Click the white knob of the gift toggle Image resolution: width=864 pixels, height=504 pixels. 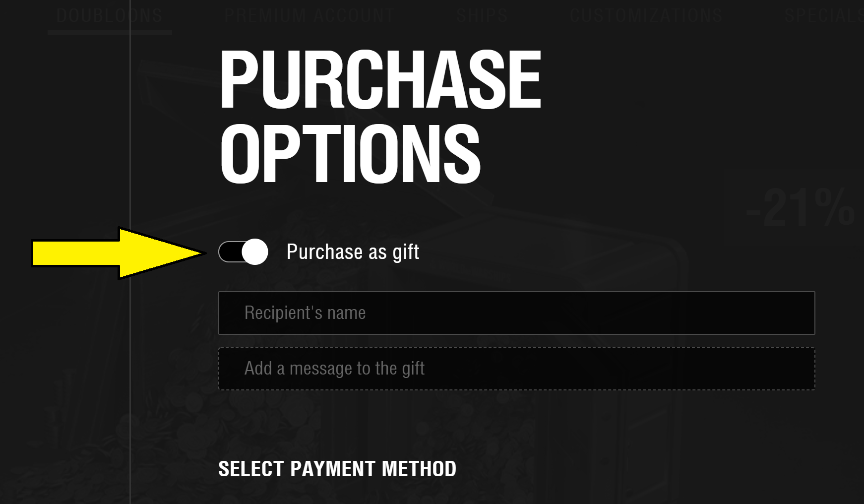[255, 252]
